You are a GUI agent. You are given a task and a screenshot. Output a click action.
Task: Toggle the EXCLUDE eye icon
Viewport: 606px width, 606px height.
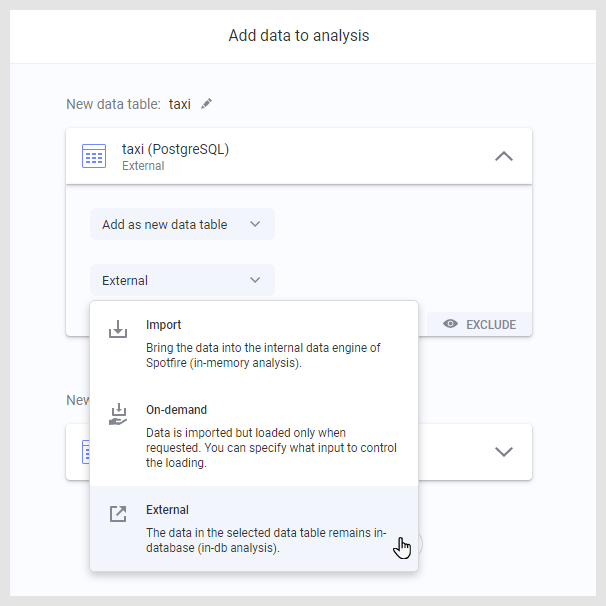(x=451, y=324)
